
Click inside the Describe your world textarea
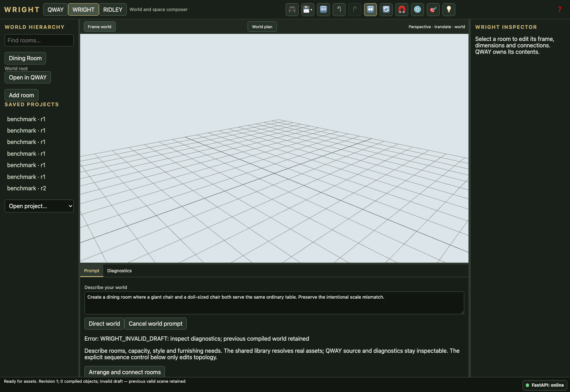pos(274,303)
